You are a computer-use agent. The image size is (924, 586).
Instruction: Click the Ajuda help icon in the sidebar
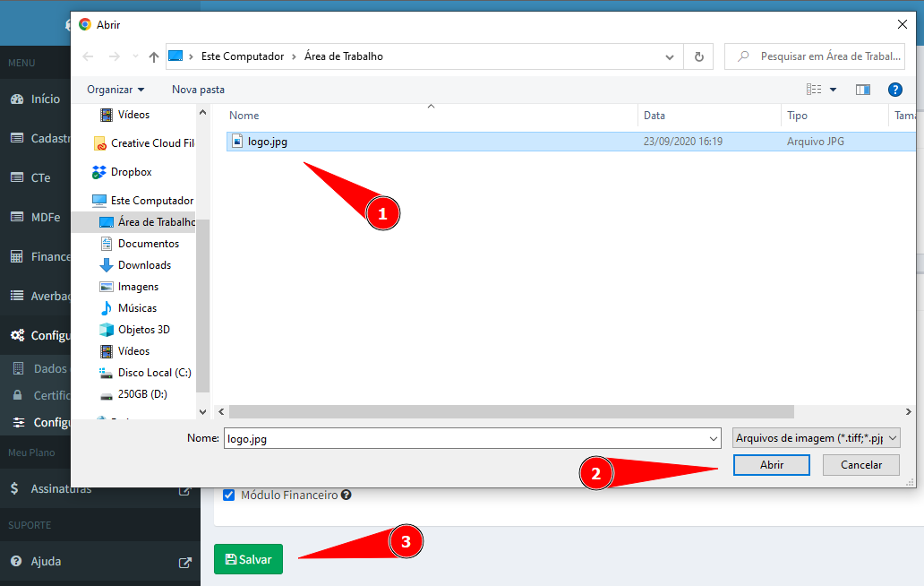(16, 562)
